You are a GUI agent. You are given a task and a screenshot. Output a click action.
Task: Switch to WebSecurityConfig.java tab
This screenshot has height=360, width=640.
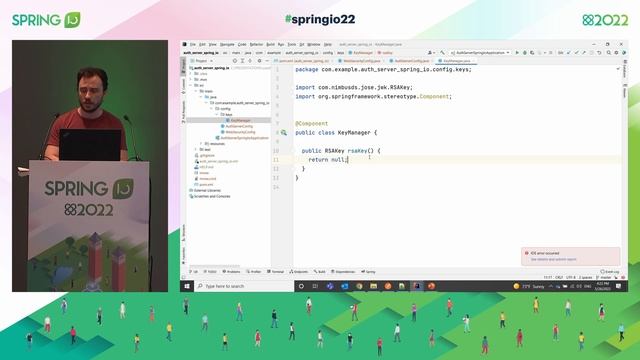click(x=361, y=61)
